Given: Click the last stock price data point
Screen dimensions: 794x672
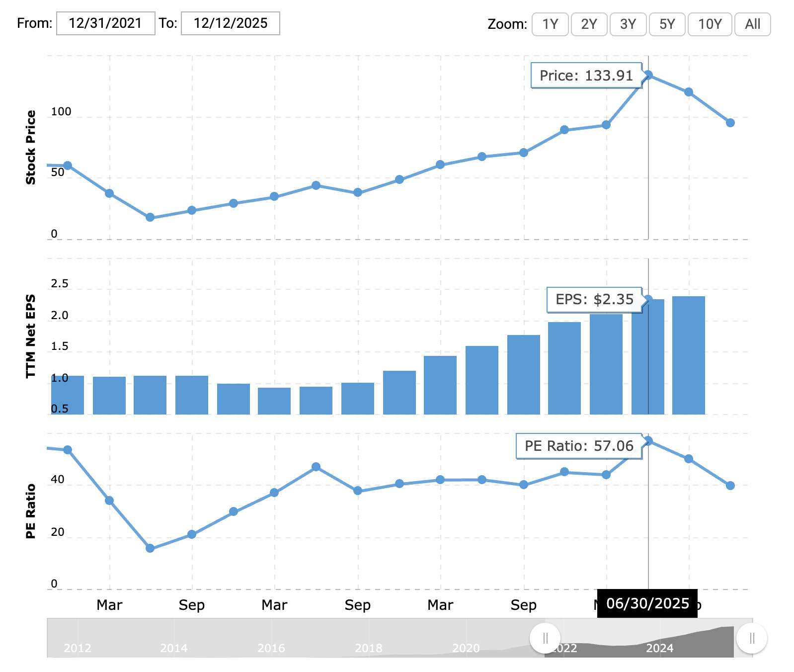Looking at the screenshot, I should [x=730, y=123].
